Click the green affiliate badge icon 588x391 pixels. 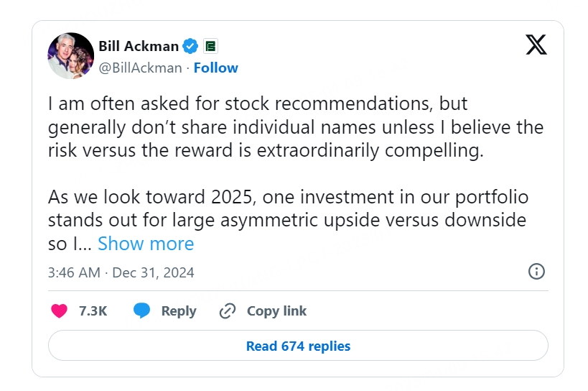(x=211, y=46)
